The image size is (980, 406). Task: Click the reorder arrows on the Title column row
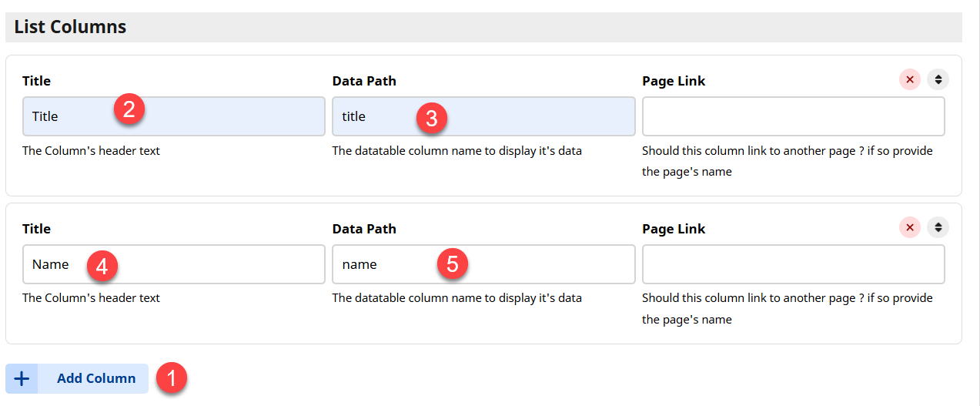click(938, 79)
